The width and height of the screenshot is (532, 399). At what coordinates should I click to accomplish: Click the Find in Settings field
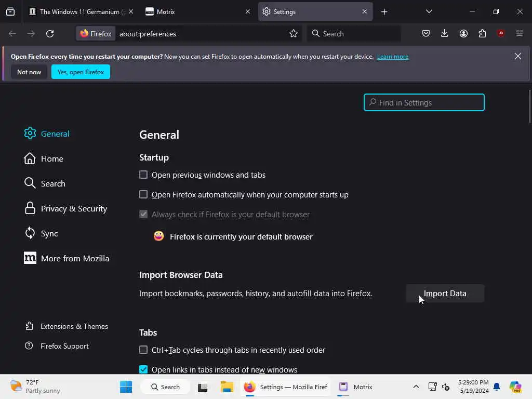click(424, 102)
